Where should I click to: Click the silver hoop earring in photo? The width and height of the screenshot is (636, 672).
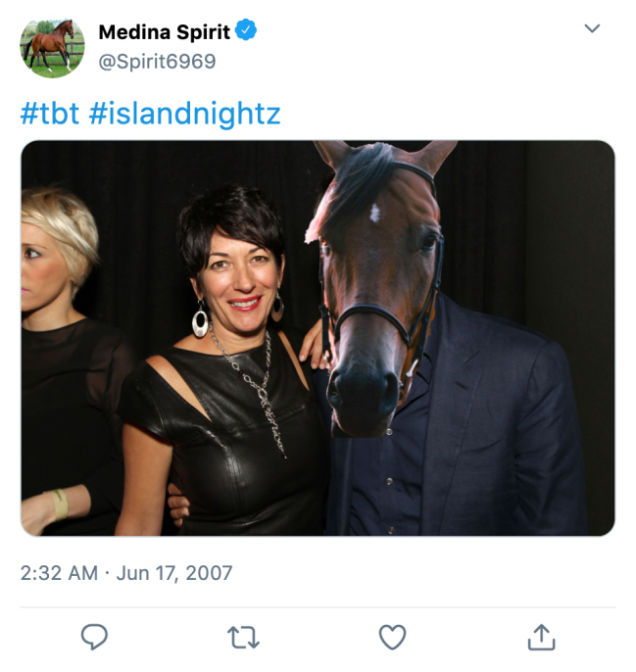click(x=201, y=321)
